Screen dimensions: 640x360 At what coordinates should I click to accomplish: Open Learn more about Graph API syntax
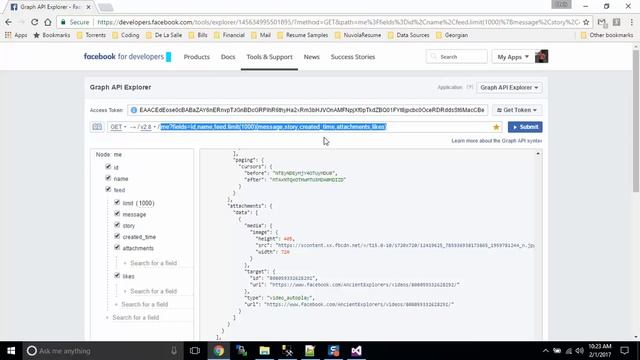click(496, 140)
